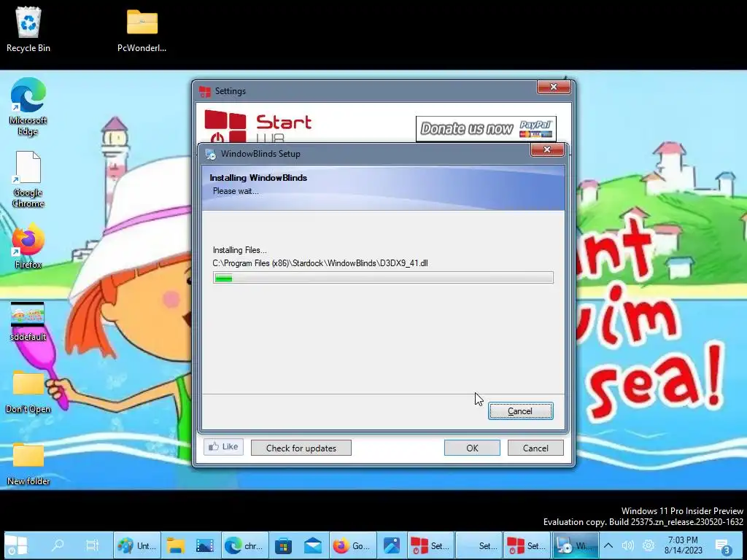Open the blue picture app on taskbar
The width and height of the screenshot is (747, 560).
pos(392,545)
